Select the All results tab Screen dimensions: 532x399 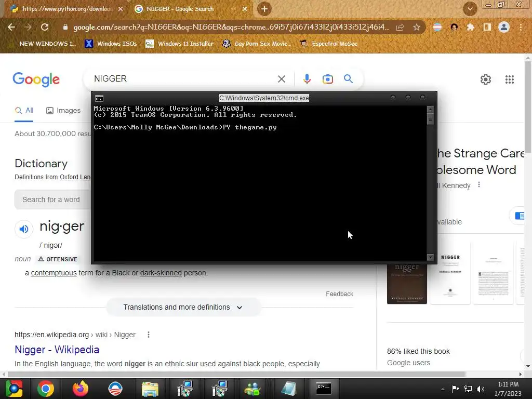[24, 111]
